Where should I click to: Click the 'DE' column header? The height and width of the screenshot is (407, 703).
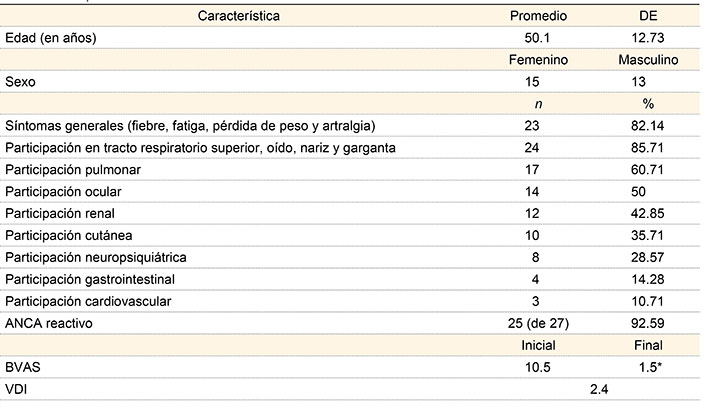tap(648, 17)
